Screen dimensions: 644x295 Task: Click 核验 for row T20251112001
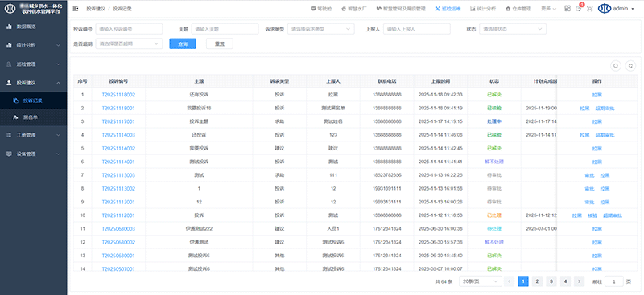592,215
